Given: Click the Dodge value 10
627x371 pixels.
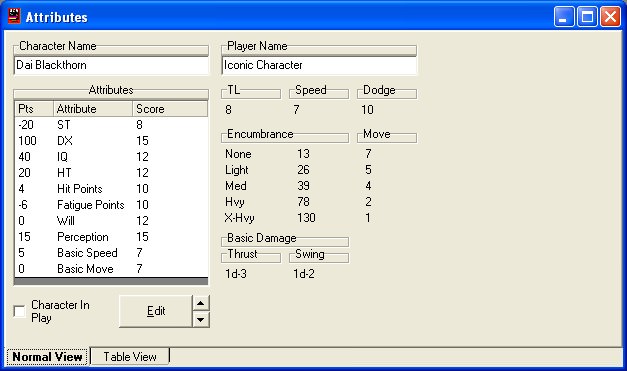Looking at the screenshot, I should pyautogui.click(x=367, y=110).
